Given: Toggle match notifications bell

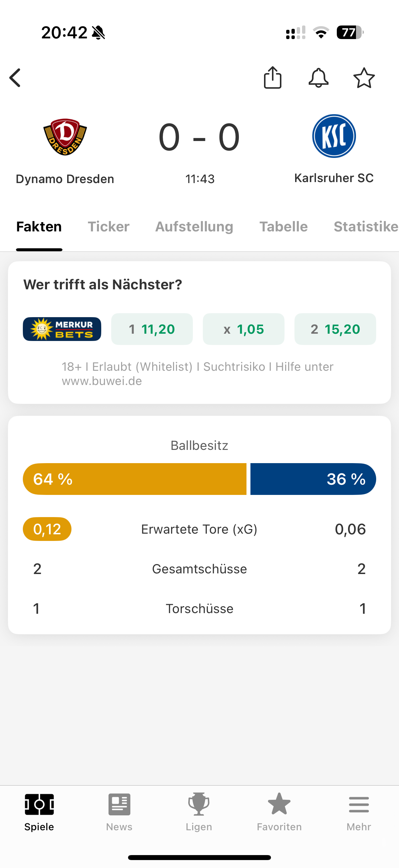Looking at the screenshot, I should [318, 78].
